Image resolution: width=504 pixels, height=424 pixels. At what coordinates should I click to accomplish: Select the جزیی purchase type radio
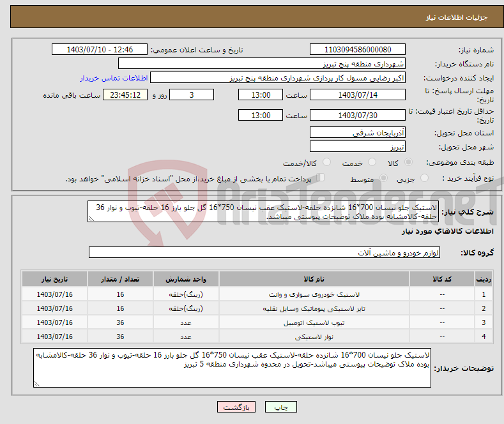[424, 178]
